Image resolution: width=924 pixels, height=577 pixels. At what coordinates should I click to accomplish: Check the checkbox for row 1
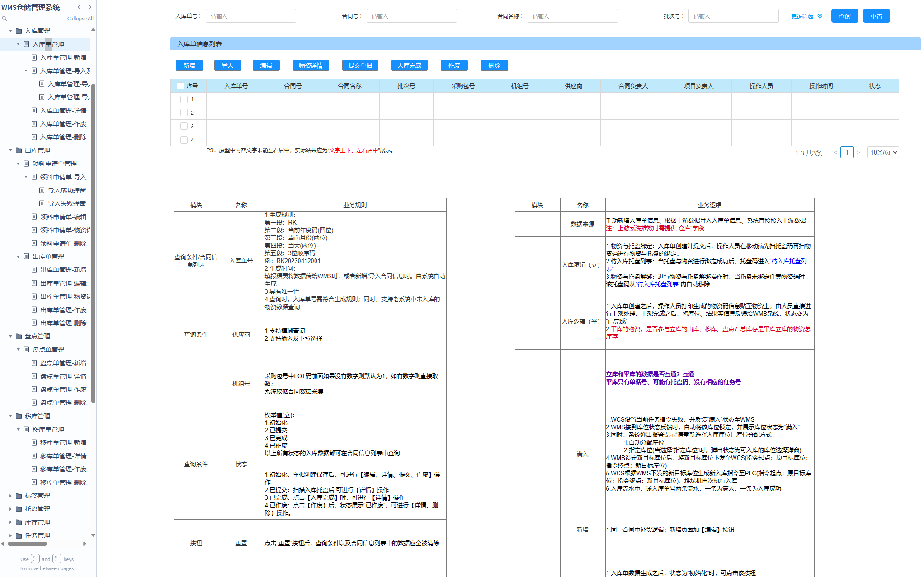pos(184,99)
